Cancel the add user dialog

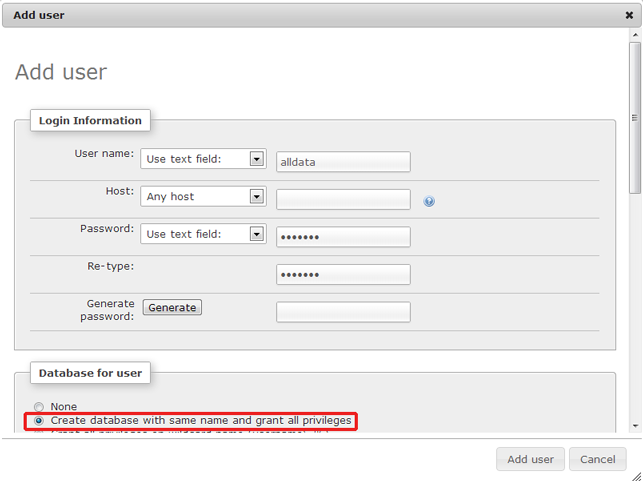(x=597, y=460)
